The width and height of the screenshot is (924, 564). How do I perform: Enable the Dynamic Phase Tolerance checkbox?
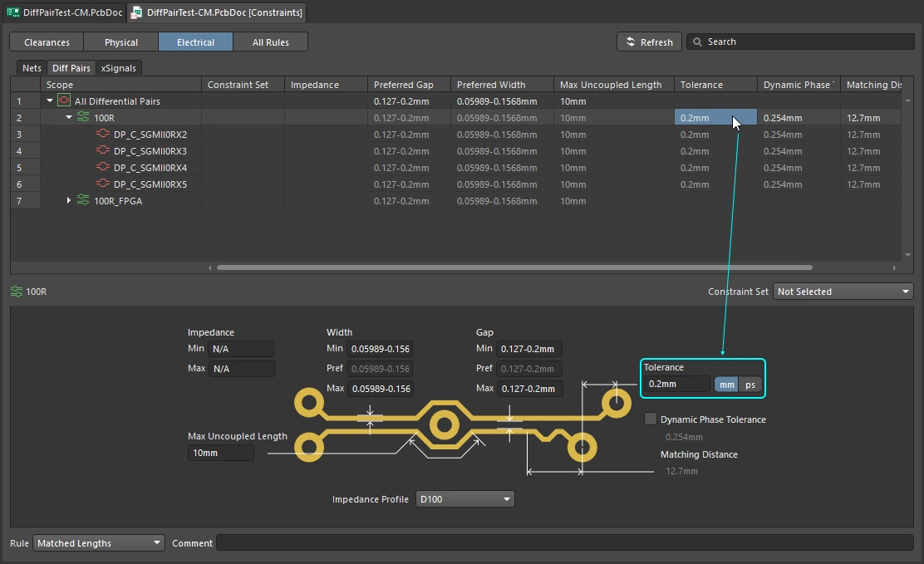651,419
